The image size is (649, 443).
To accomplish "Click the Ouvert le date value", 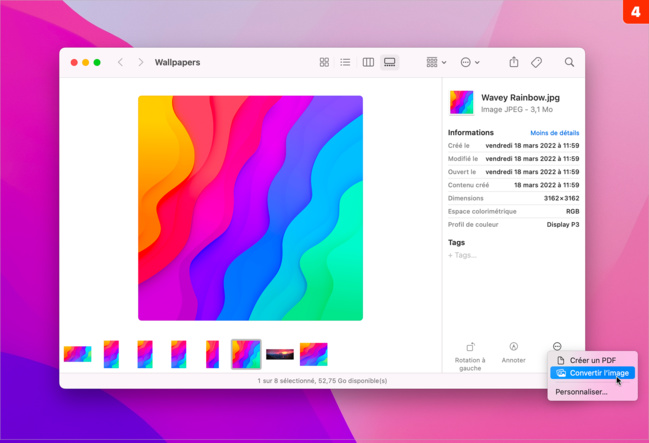I will pyautogui.click(x=532, y=172).
